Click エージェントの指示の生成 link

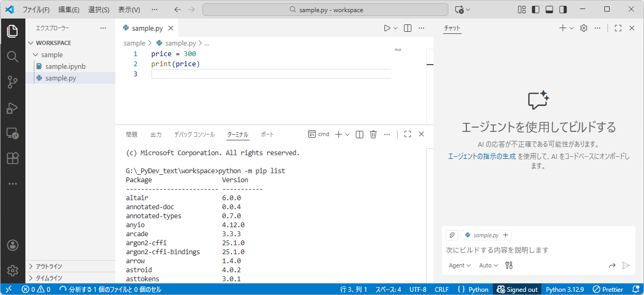pos(482,156)
